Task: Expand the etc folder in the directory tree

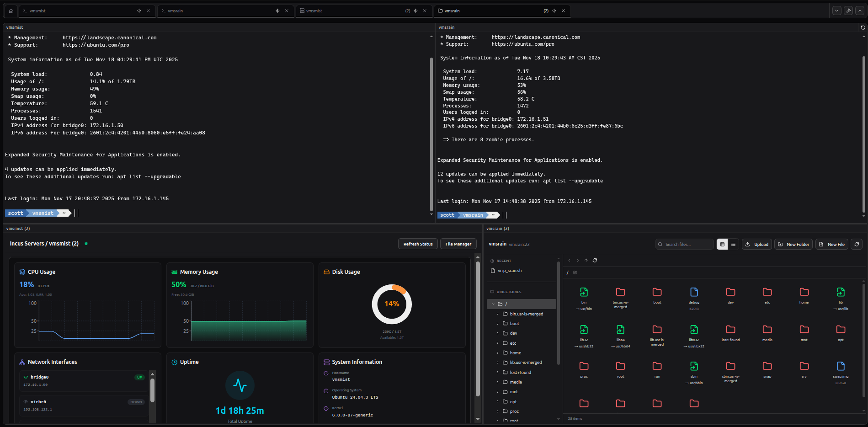Action: 498,343
